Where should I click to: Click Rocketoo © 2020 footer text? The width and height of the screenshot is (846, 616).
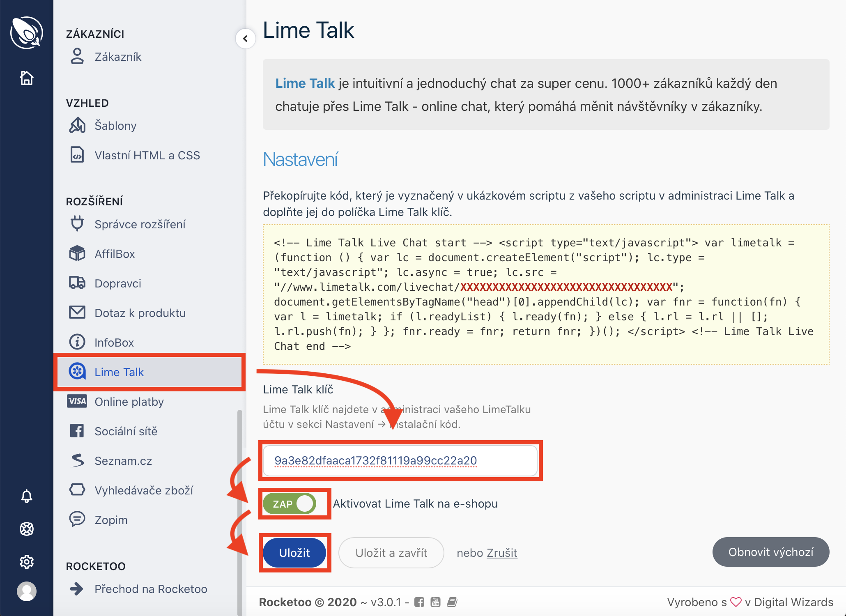308,602
